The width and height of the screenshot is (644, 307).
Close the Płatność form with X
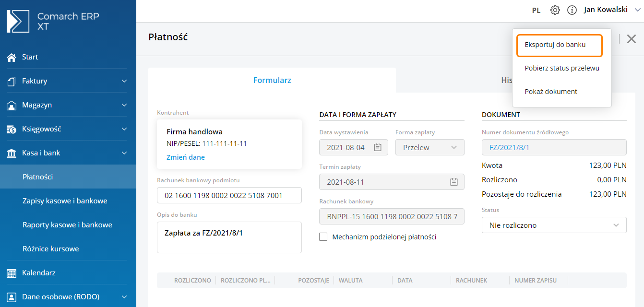point(632,39)
